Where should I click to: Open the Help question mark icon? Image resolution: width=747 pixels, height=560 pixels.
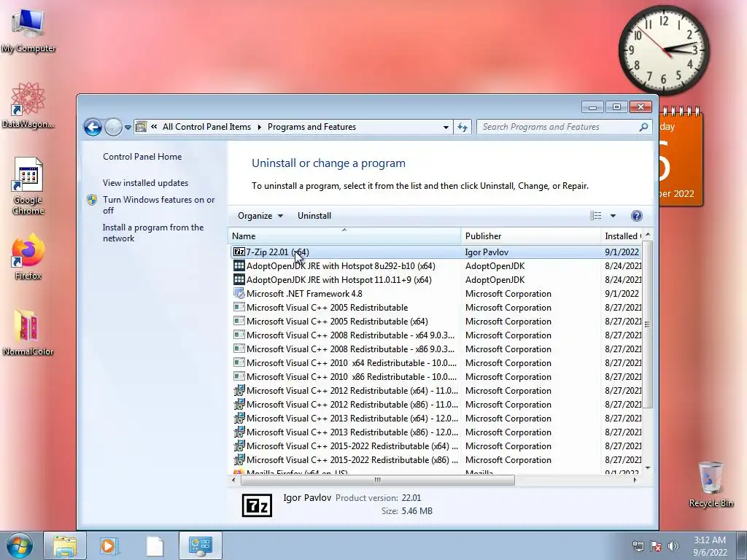click(636, 216)
